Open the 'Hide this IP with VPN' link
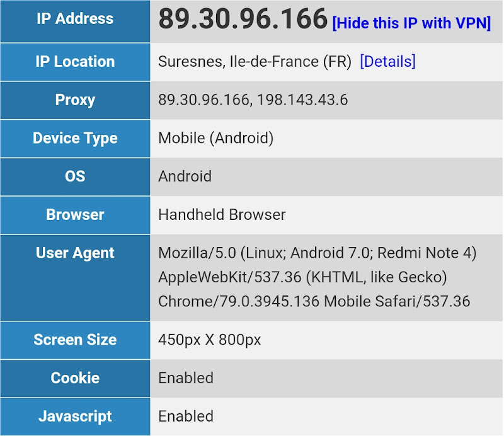 [411, 23]
